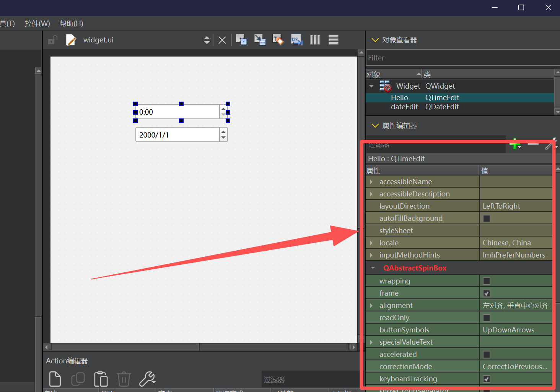Image resolution: width=560 pixels, height=392 pixels.
Task: Paste action using the clipboard icon
Action: pos(101,379)
